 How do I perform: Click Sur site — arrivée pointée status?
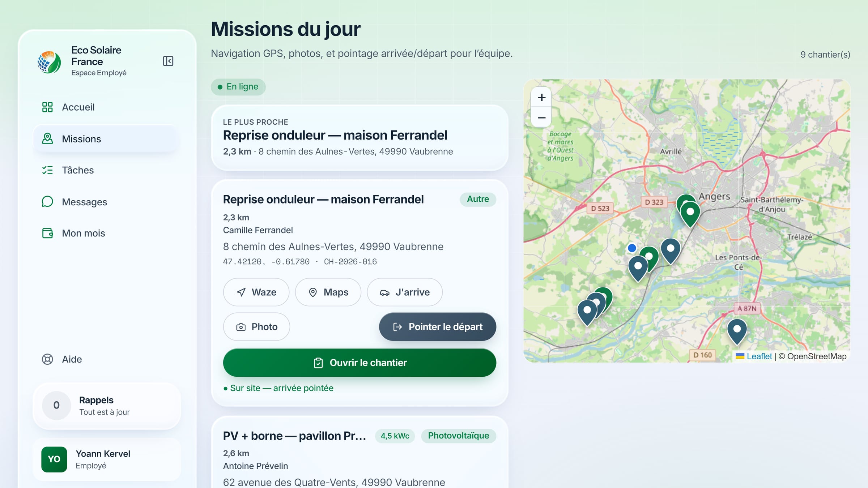pos(278,388)
